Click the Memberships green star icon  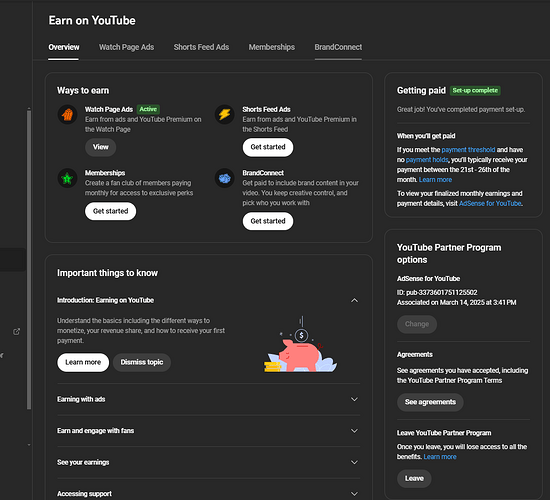(67, 178)
